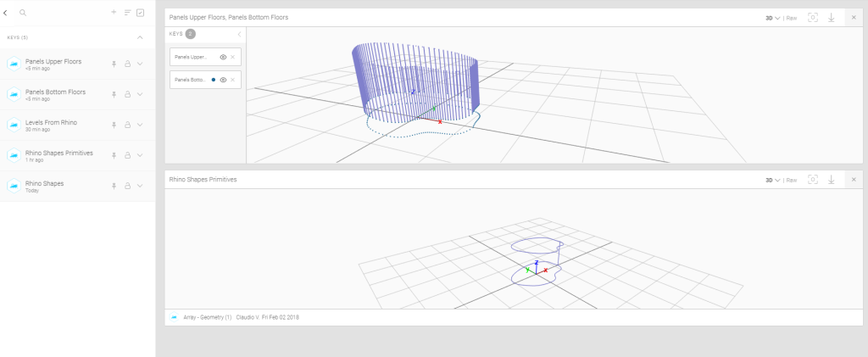Expand the Levels From Rhino key details
868x357 pixels.
(x=140, y=126)
